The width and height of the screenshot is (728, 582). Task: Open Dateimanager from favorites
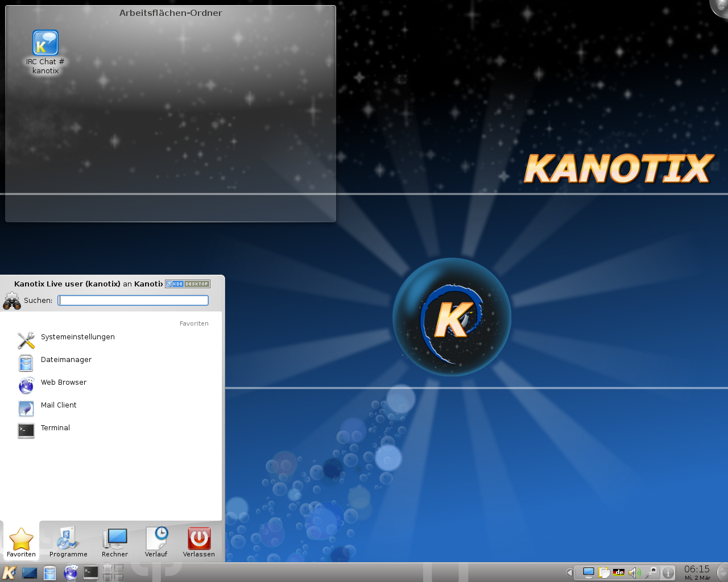111,363
